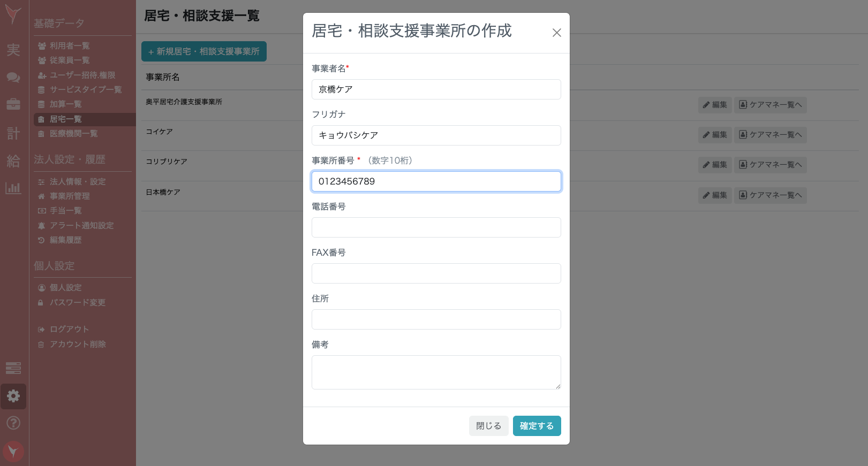Click the 事業所名 column header

(x=163, y=77)
